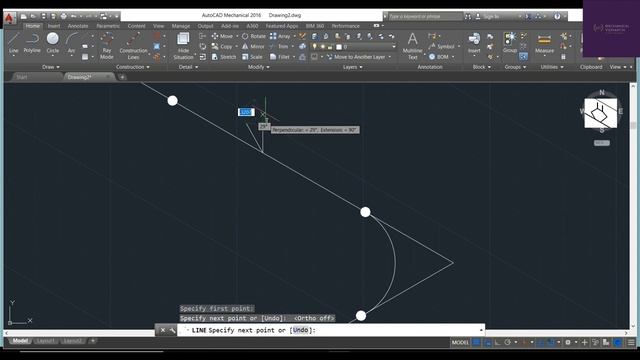The image size is (640, 360).
Task: Toggle snap mode in status bar
Action: [x=487, y=342]
